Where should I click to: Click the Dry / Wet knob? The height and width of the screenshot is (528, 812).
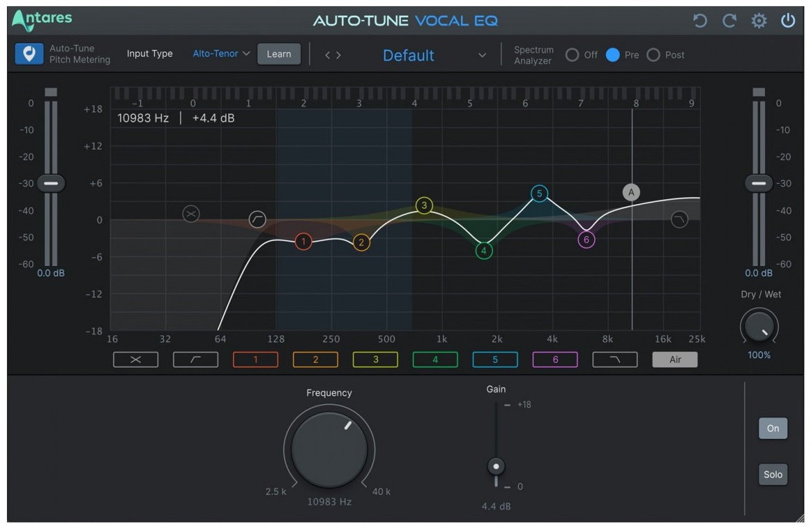click(759, 326)
